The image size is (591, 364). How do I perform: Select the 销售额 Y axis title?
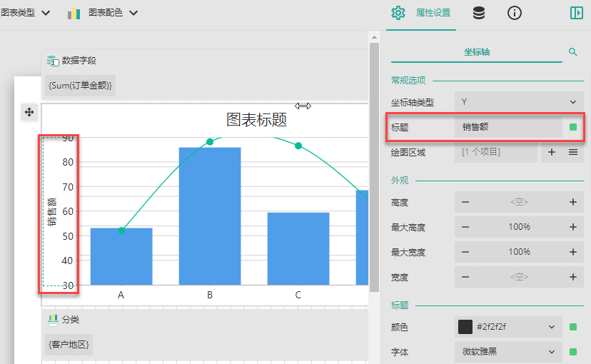[x=51, y=211]
